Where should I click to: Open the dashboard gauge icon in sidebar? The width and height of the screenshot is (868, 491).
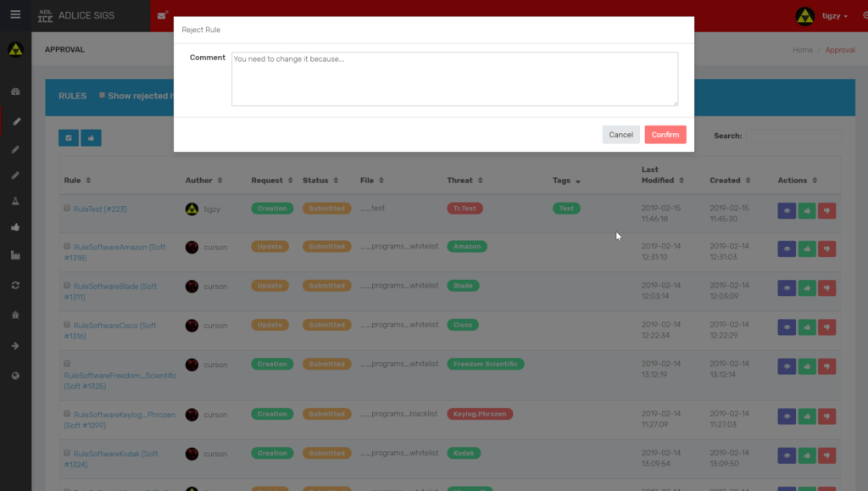point(15,91)
